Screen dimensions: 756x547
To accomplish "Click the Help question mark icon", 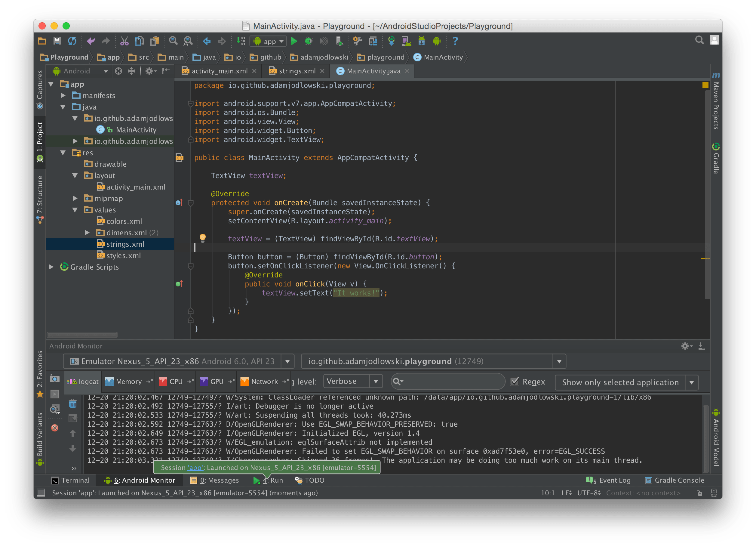I will (x=455, y=41).
